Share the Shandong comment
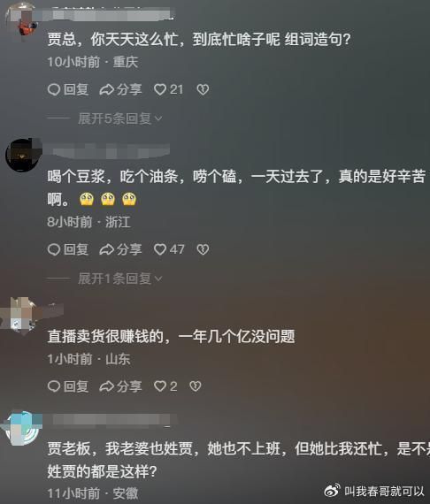Image resolution: width=430 pixels, height=504 pixels. [120, 386]
